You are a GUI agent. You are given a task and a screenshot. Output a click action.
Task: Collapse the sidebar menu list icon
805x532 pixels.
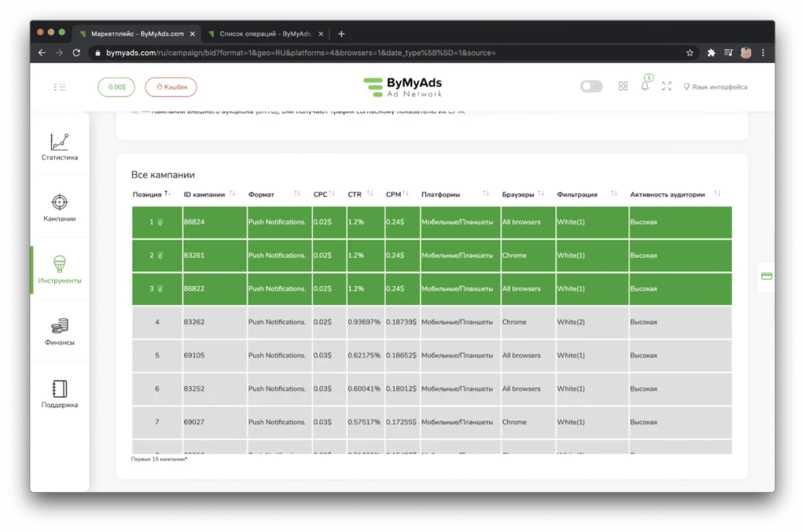tap(60, 86)
